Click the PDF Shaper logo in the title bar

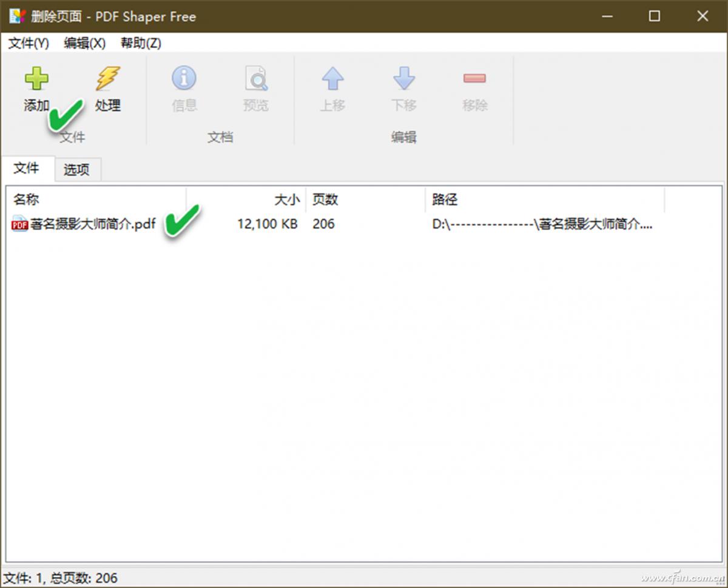coord(16,16)
